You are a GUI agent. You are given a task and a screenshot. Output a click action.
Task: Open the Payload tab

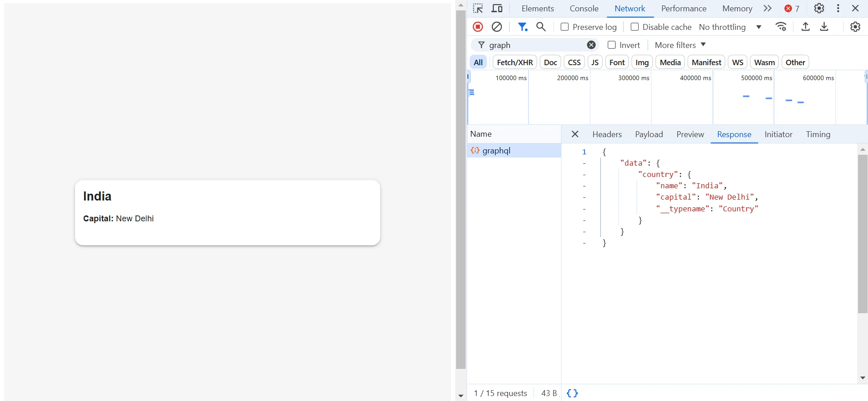[x=649, y=134]
